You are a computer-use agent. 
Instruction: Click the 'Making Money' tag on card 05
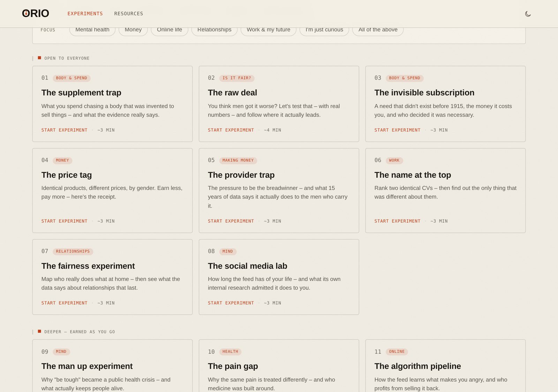(238, 160)
